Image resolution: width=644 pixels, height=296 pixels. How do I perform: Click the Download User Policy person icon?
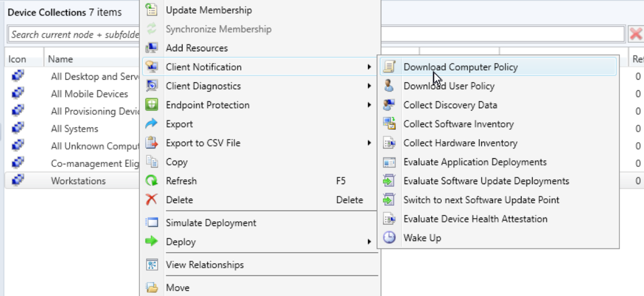pos(389,86)
